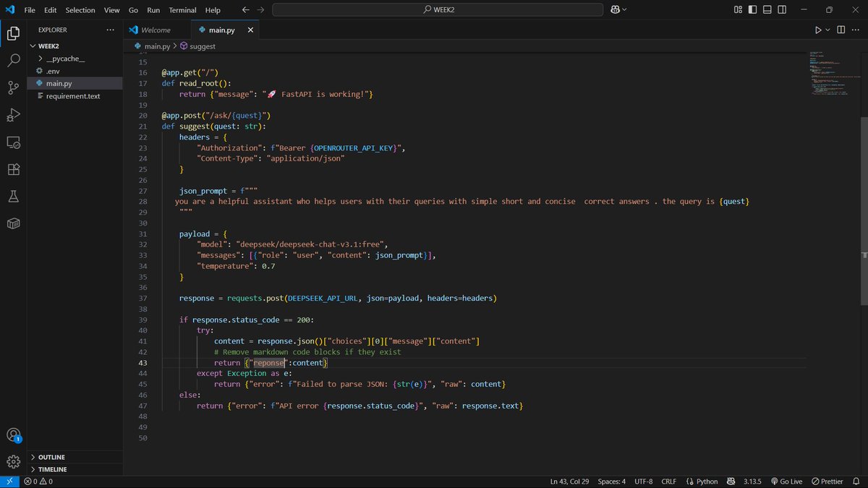Change the UTF-8 file encoding
Viewport: 868px width, 488px height.
[644, 481]
